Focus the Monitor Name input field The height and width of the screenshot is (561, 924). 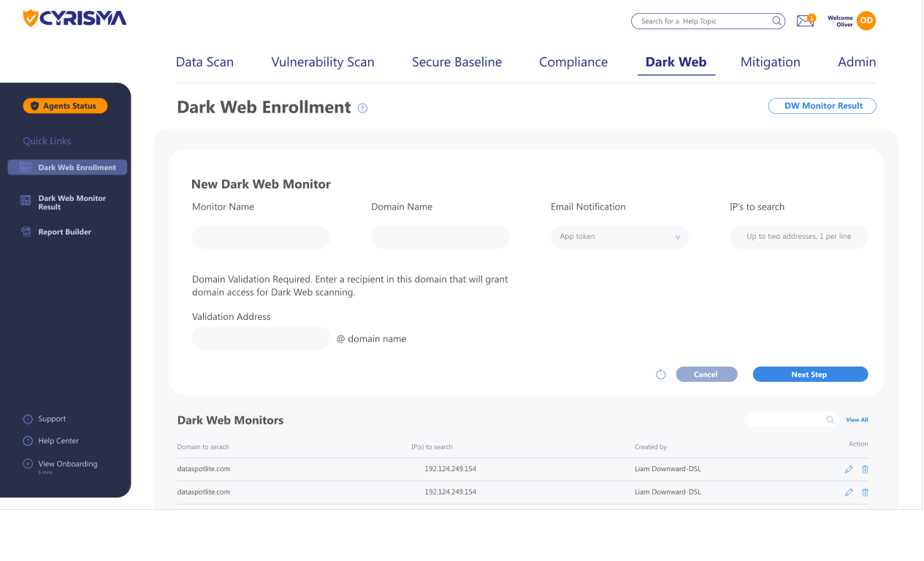[261, 237]
